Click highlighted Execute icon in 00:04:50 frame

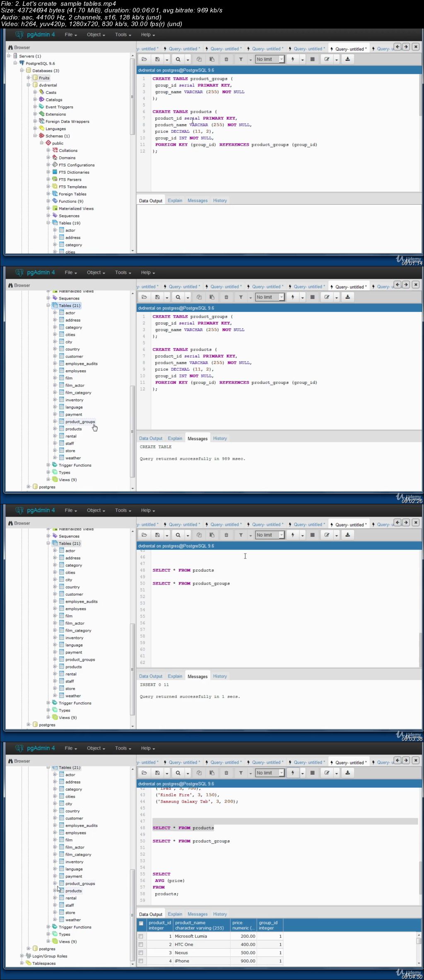pyautogui.click(x=293, y=773)
